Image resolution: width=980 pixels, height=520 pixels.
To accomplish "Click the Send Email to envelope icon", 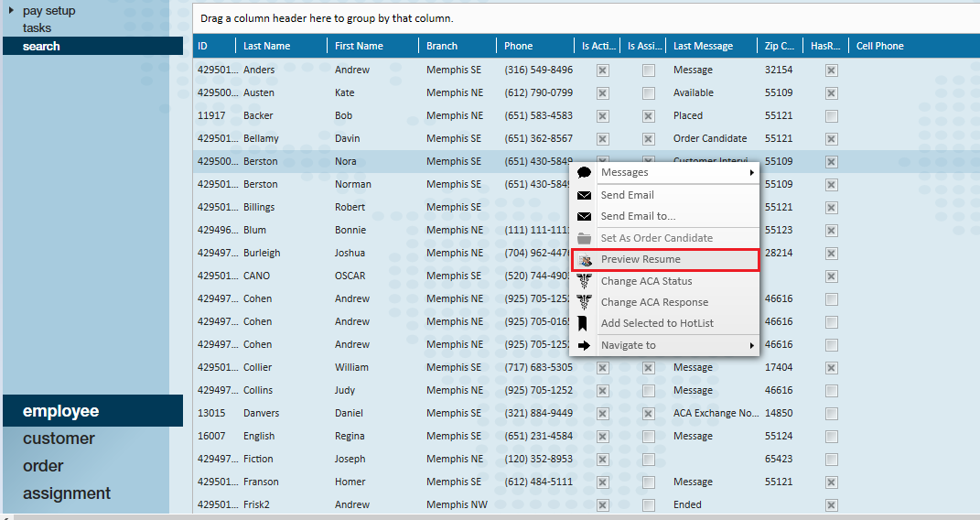I will point(585,216).
